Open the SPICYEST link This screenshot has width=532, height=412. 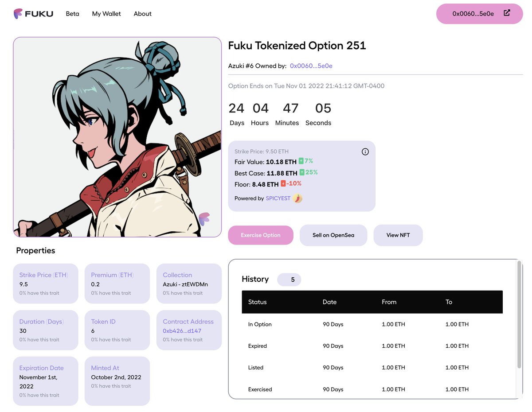pos(278,198)
